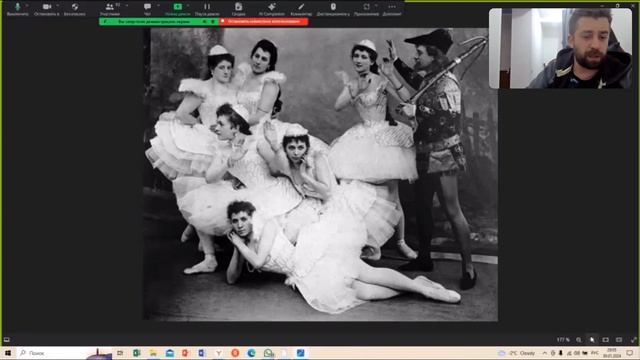
Task: Open File Explorer from the taskbar
Action: tap(153, 353)
